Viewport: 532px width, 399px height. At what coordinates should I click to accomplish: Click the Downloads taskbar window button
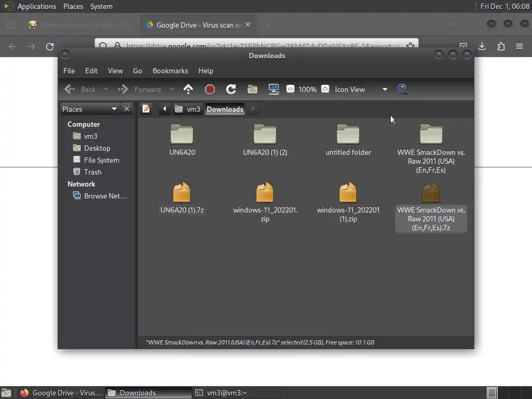point(148,393)
